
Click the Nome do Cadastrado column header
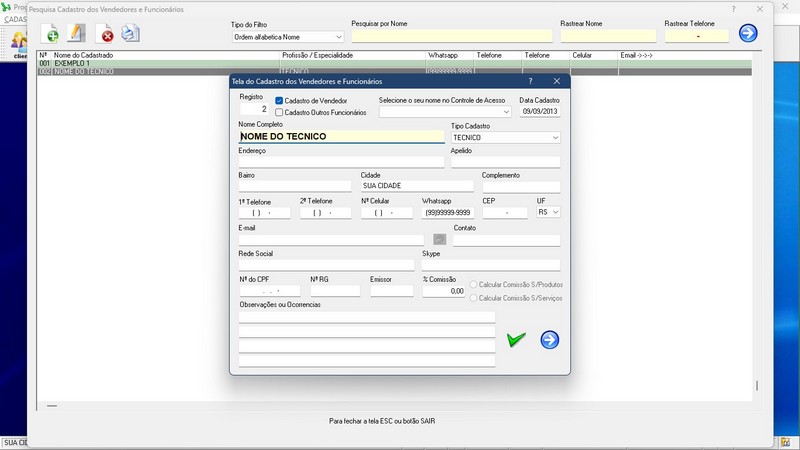(83, 55)
